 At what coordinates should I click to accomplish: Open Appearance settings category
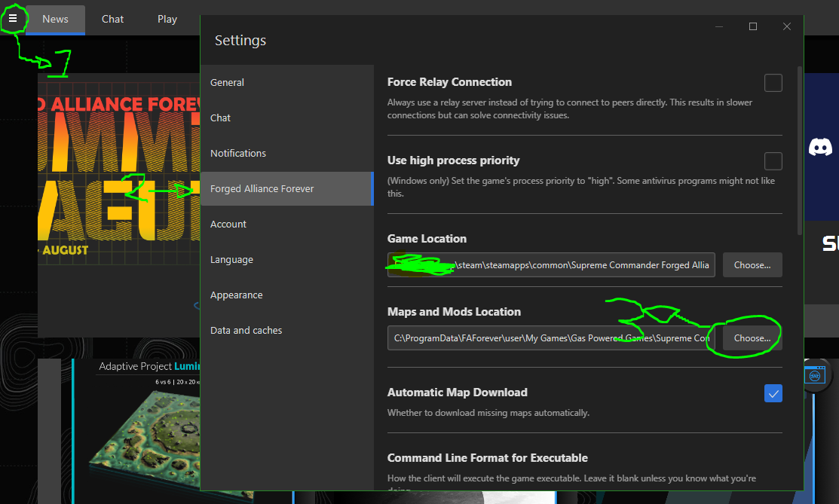(x=286, y=295)
